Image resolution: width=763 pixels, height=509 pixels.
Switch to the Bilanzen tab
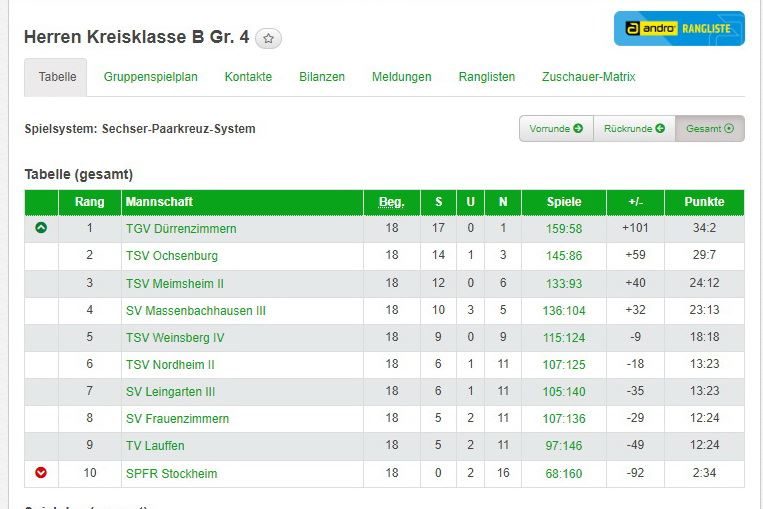pos(322,77)
